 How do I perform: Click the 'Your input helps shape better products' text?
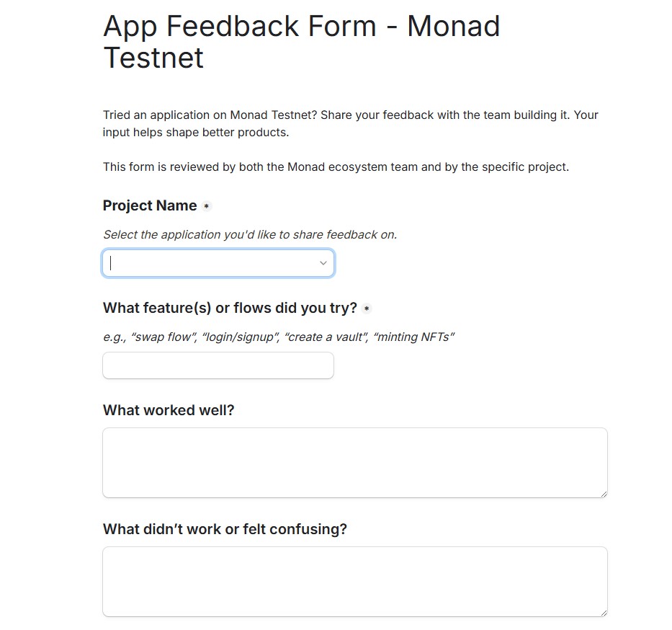(196, 133)
